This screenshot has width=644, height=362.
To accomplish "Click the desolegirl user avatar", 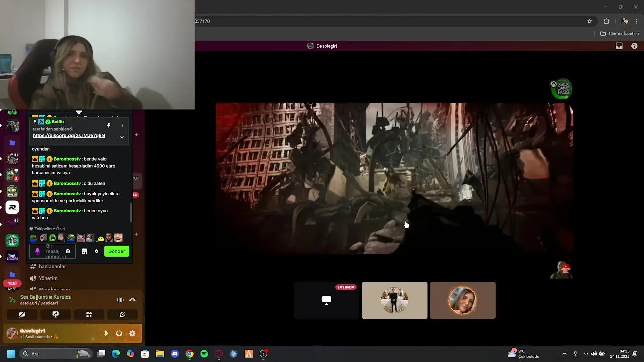I will coord(12,333).
